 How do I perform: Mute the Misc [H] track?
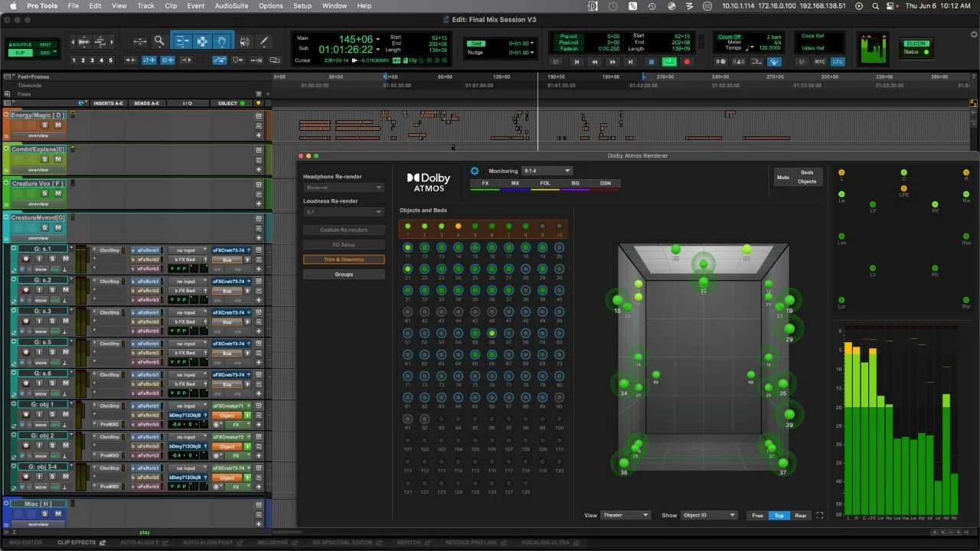57,514
